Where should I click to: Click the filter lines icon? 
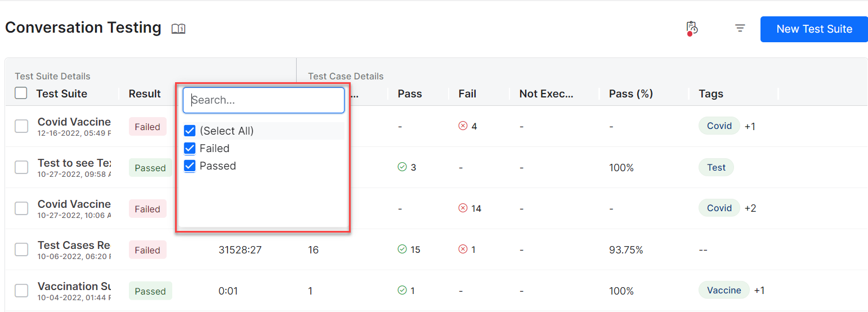pyautogui.click(x=740, y=28)
